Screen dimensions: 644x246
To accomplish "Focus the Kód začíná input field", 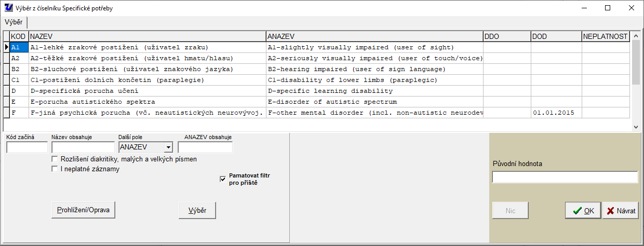I will point(27,147).
